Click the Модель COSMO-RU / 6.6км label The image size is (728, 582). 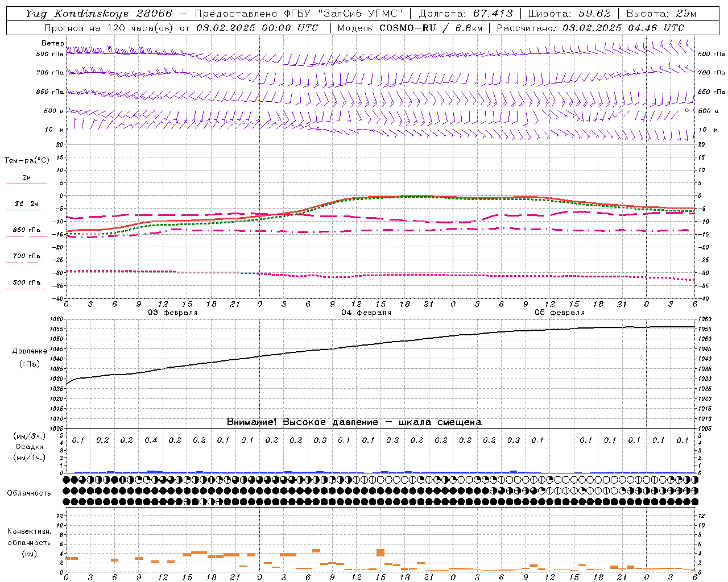409,28
